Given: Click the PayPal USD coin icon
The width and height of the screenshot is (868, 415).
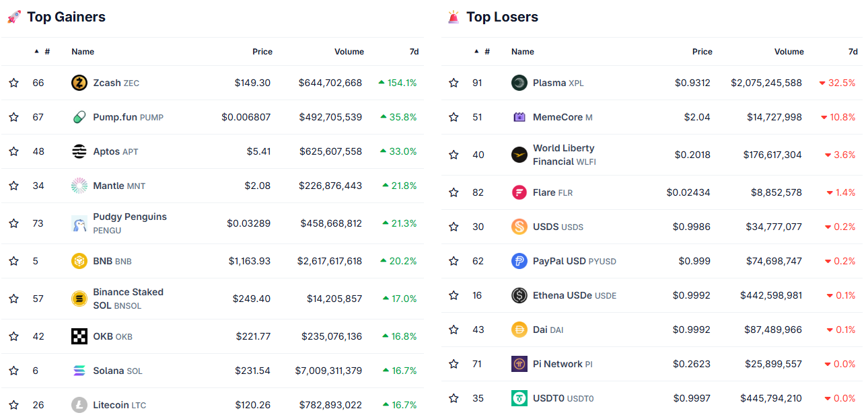Looking at the screenshot, I should pyautogui.click(x=518, y=260).
